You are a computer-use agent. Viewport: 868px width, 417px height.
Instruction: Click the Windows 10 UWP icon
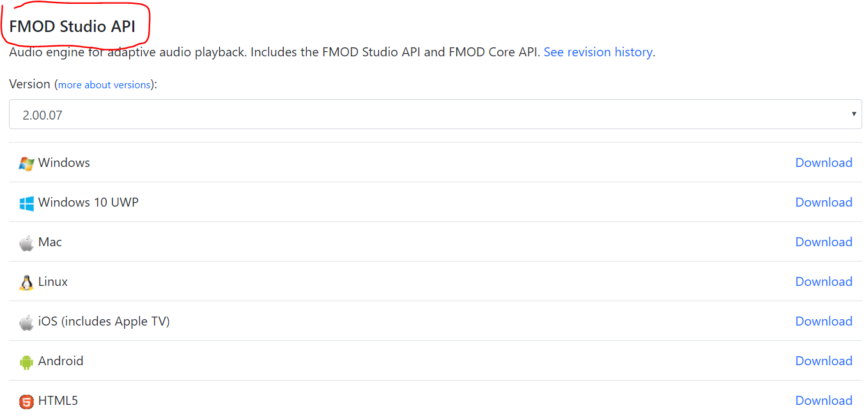point(26,203)
